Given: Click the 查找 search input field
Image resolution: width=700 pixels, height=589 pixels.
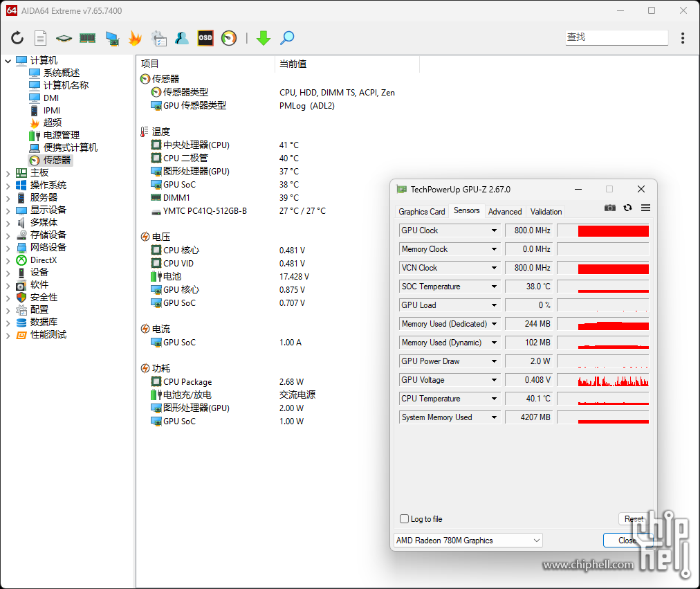Looking at the screenshot, I should click(x=616, y=37).
